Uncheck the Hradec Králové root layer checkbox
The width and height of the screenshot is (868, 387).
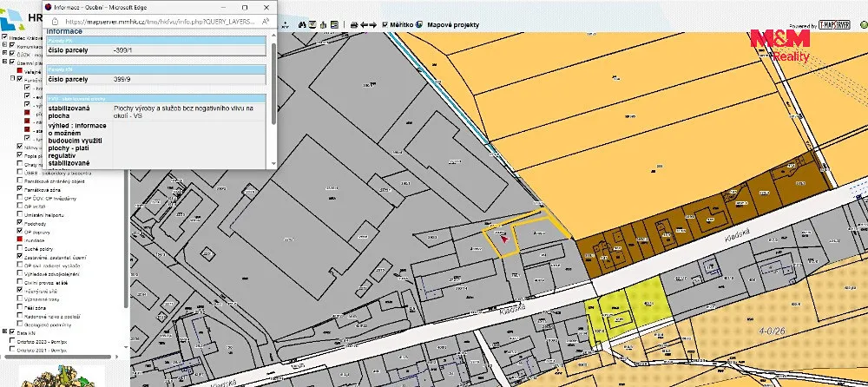point(4,37)
